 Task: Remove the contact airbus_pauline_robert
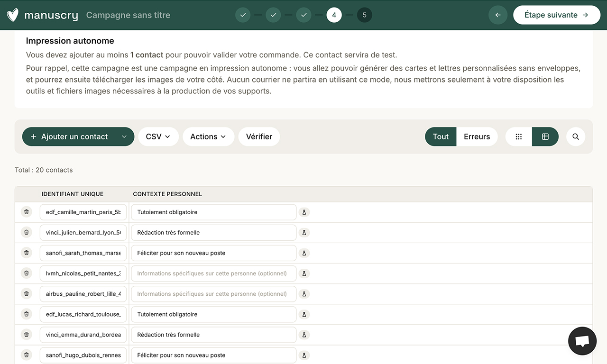[x=26, y=293]
